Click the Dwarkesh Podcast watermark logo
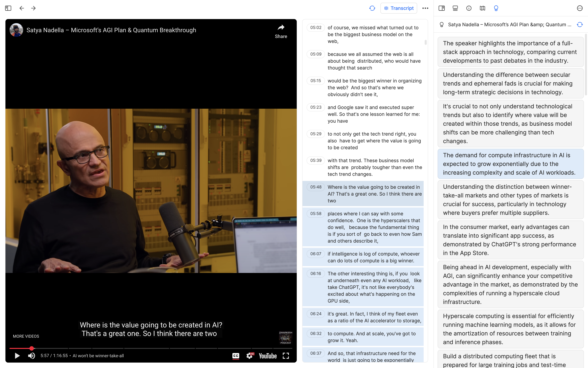The height and width of the screenshot is (368, 588). [x=285, y=338]
